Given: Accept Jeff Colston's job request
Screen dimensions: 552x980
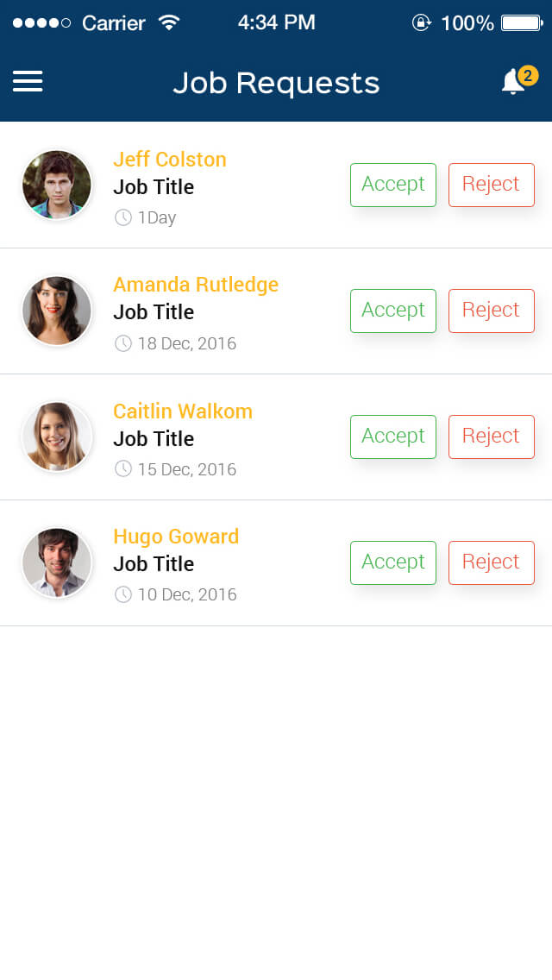Looking at the screenshot, I should coord(393,185).
